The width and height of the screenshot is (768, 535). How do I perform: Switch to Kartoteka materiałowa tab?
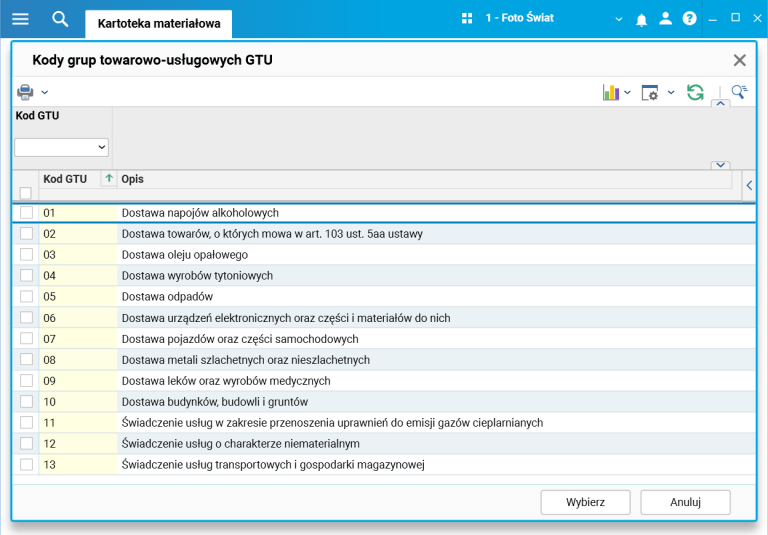[159, 24]
